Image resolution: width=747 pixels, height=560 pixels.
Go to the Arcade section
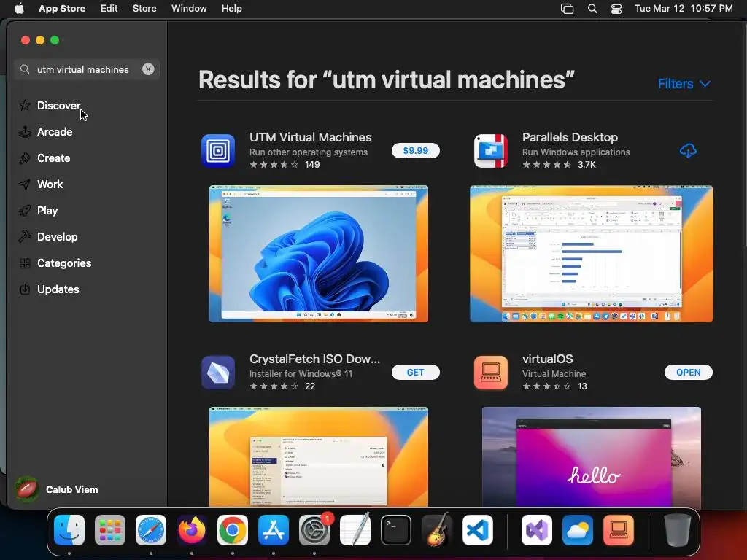coord(55,131)
